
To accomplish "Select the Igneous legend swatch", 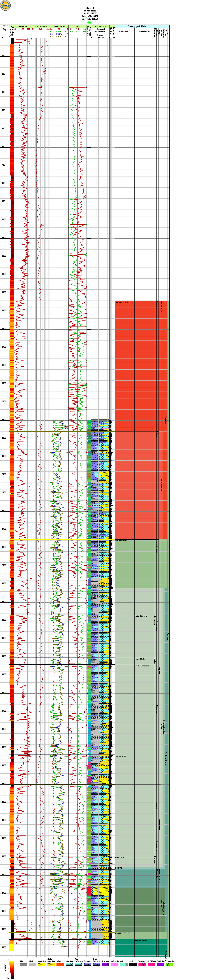I will 142,964.
